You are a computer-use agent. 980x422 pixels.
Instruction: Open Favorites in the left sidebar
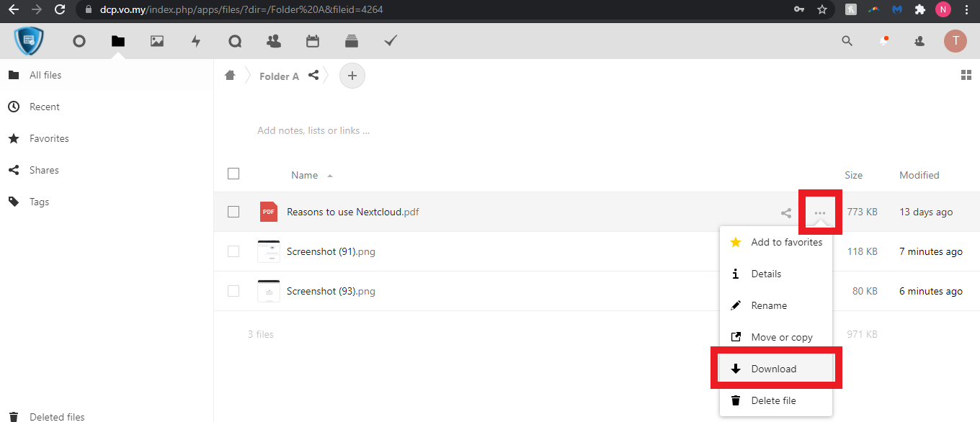click(49, 138)
